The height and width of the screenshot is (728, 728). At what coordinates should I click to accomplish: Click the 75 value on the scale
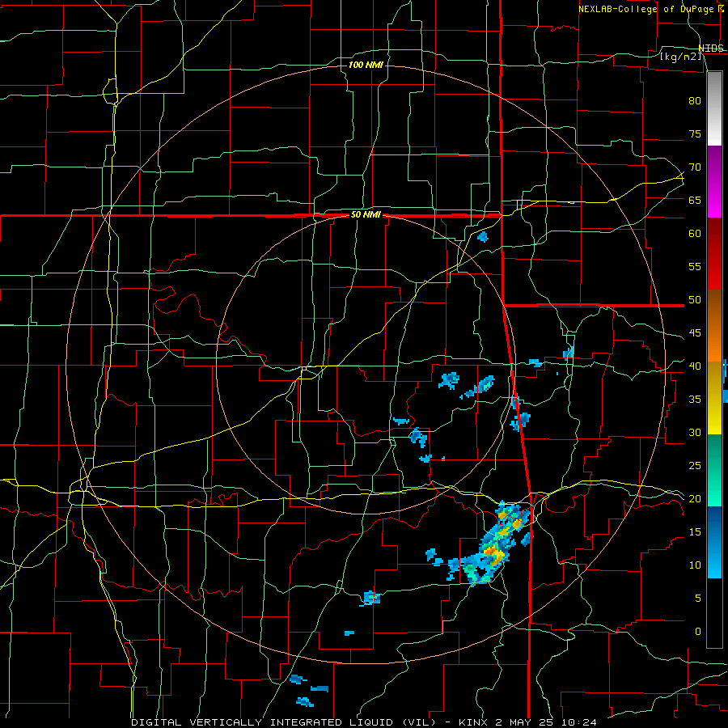click(695, 134)
